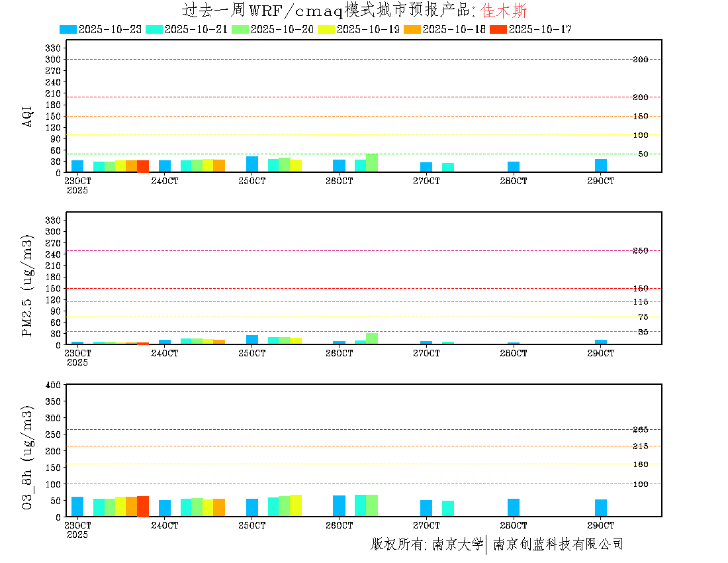Click the orange 2025-10-18 legend swatch
The height and width of the screenshot is (563, 728).
[x=412, y=29]
